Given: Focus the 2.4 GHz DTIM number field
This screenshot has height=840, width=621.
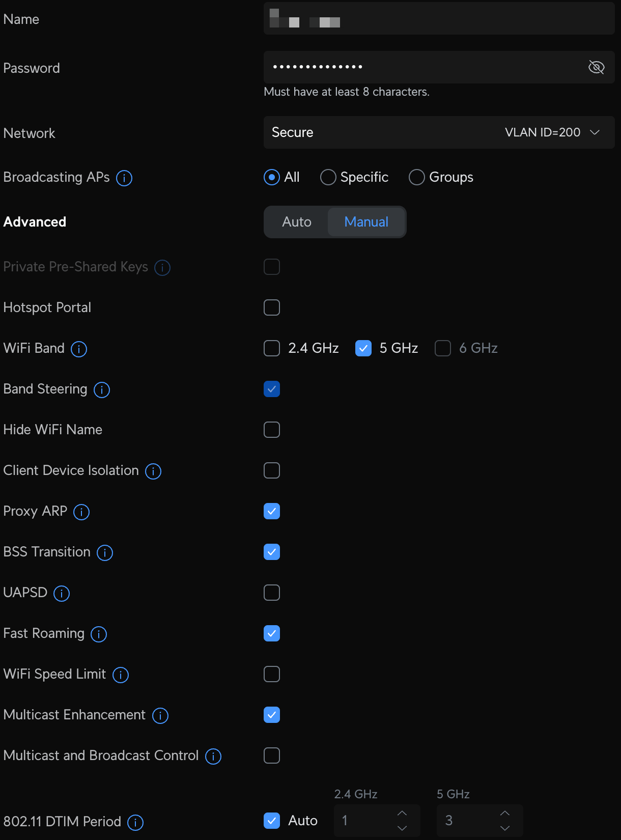Looking at the screenshot, I should coord(377,821).
